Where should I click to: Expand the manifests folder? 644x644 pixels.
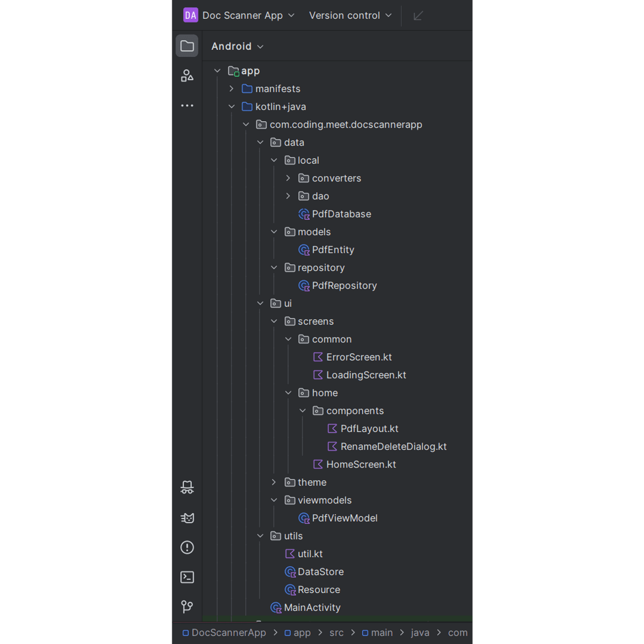[231, 89]
